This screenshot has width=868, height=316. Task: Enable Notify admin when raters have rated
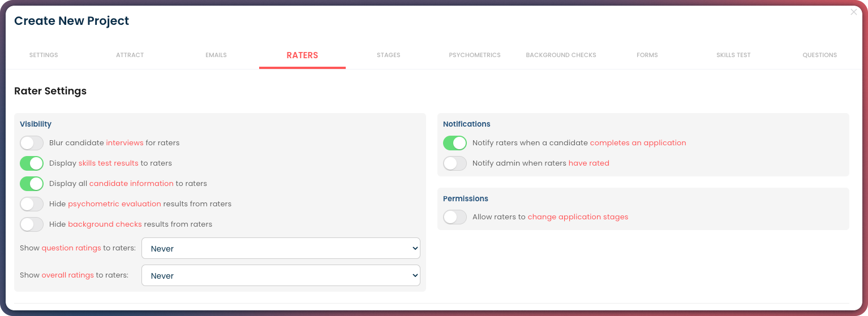(455, 163)
